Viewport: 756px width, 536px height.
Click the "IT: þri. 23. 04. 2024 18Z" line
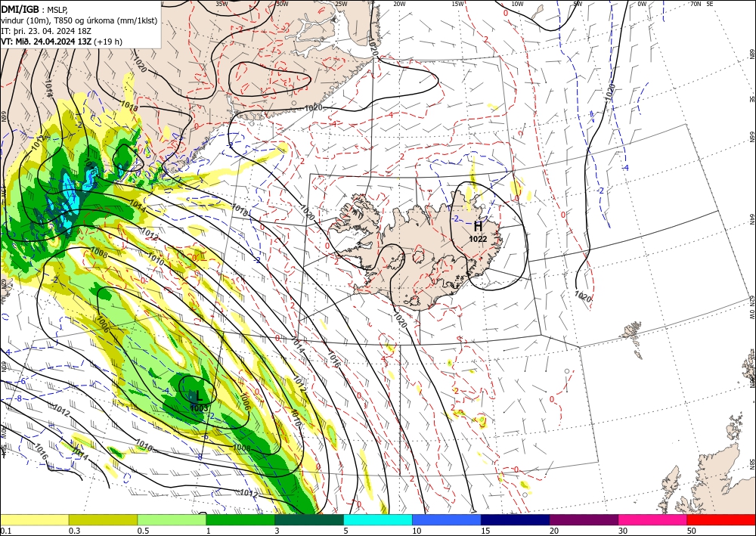click(46, 30)
